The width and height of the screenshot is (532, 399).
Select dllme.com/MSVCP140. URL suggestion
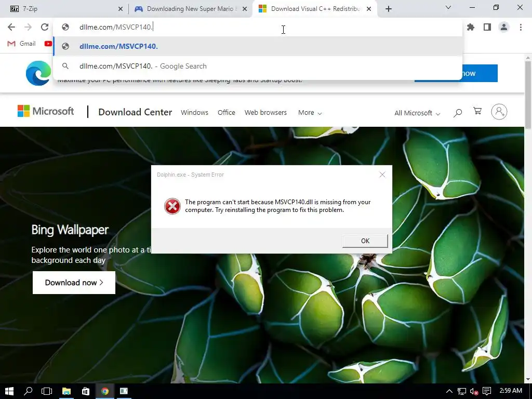tap(258, 46)
